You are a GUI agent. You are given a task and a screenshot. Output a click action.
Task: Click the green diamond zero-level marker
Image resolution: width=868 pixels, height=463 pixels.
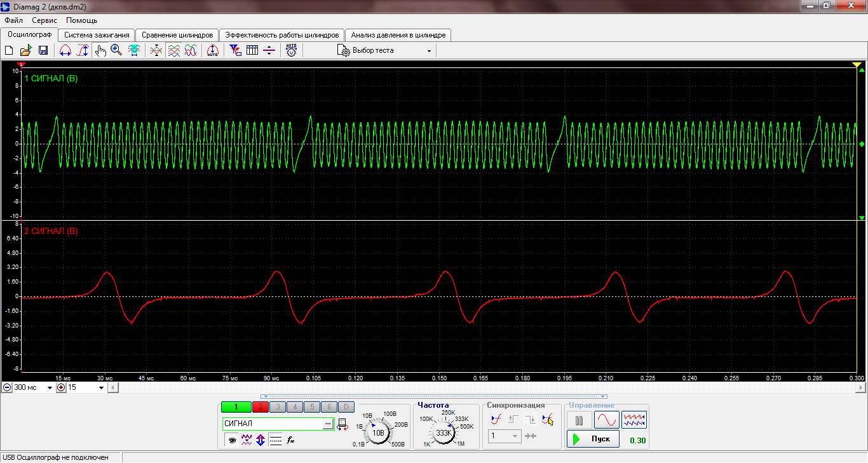(862, 144)
